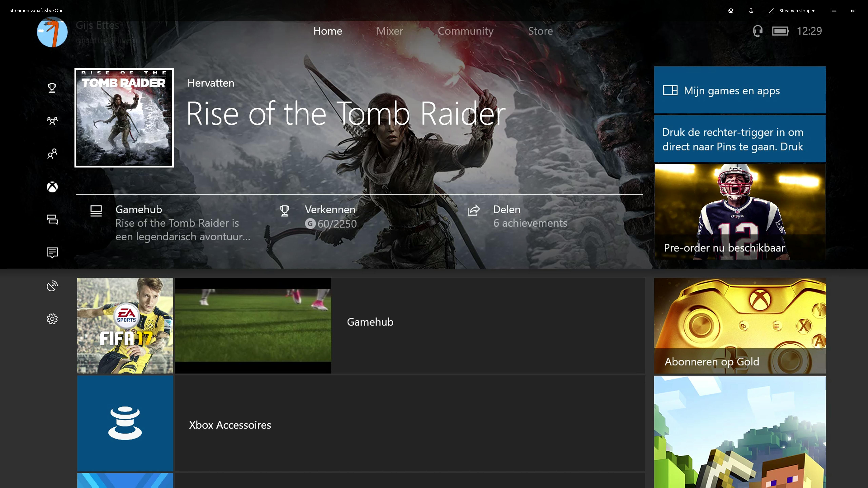Screen dimensions: 868x488
Task: Click the Xbox button icon in streaming bar
Action: (731, 11)
